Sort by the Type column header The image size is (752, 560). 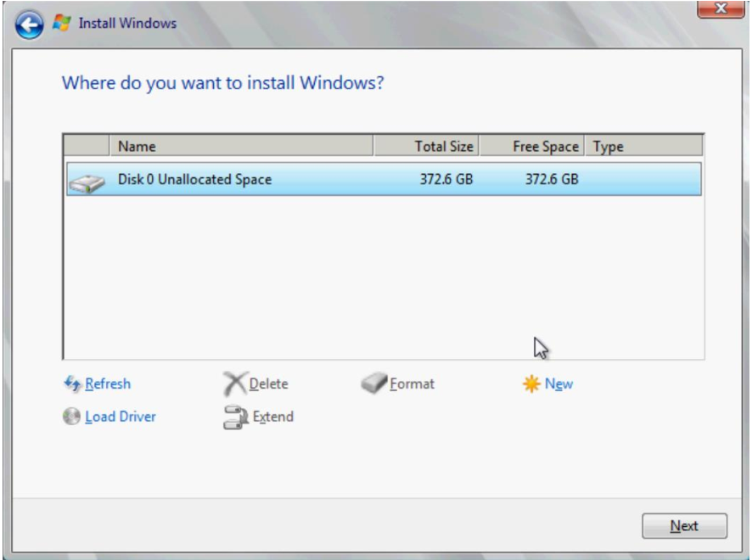[643, 146]
